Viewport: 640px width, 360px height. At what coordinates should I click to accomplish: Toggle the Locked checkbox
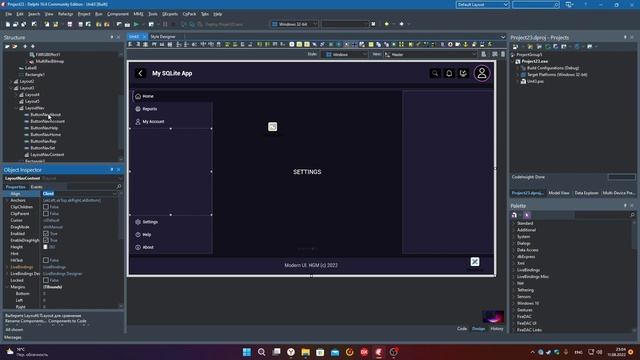(x=46, y=280)
